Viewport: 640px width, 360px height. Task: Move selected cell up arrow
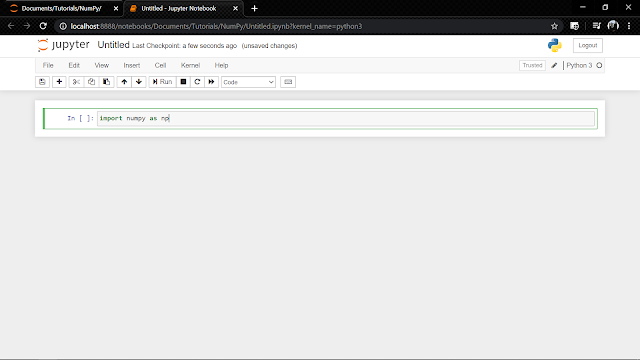(x=124, y=82)
